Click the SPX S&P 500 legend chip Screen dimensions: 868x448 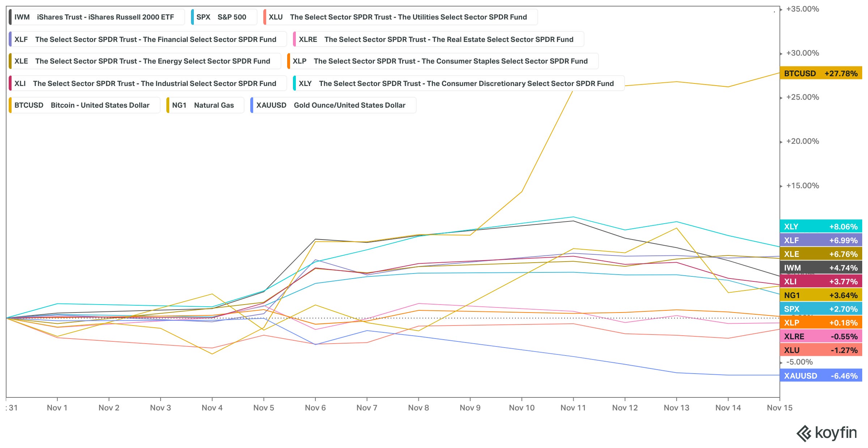[224, 17]
